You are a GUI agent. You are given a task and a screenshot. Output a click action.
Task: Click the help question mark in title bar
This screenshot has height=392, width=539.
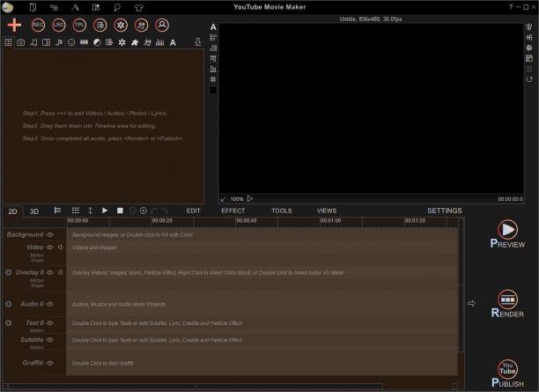pos(511,7)
